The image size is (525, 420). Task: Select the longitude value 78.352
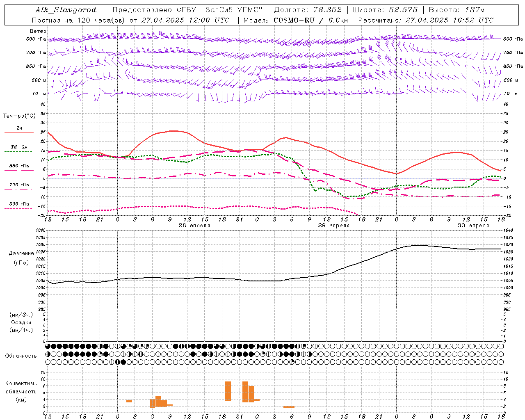click(327, 10)
